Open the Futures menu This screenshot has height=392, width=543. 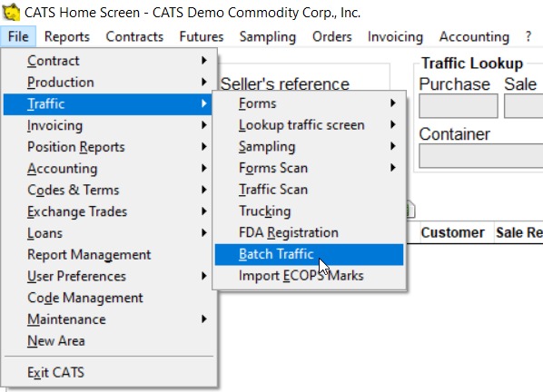[202, 36]
